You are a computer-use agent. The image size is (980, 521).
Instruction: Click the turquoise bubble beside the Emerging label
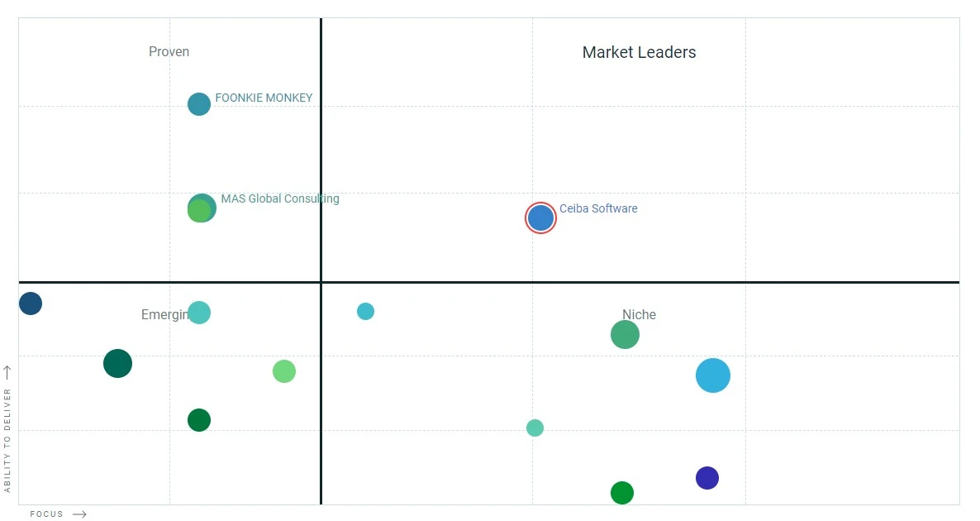pos(199,313)
